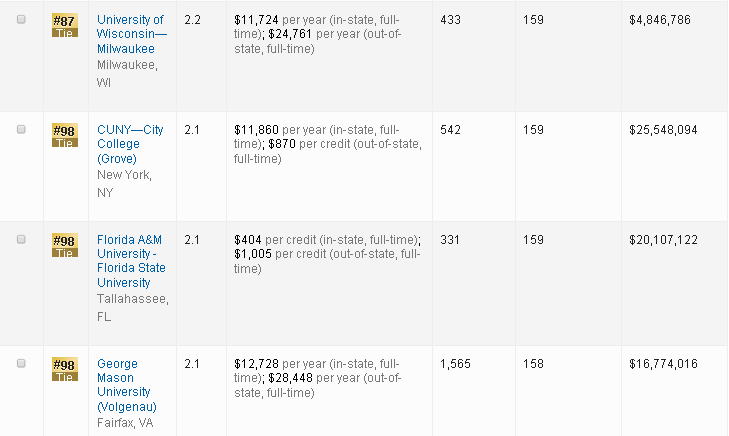Image resolution: width=729 pixels, height=436 pixels.
Task: Click the $11,724 per year tuition text
Action: (256, 20)
